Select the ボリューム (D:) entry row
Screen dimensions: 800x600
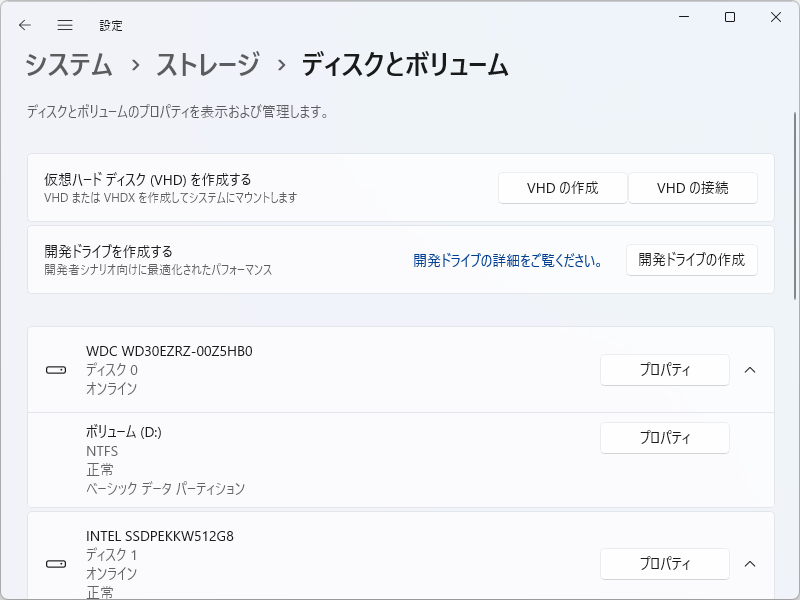pos(300,455)
